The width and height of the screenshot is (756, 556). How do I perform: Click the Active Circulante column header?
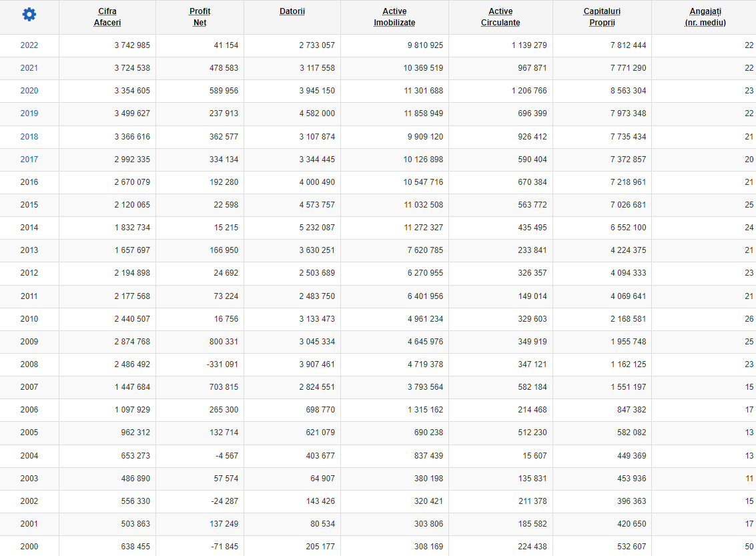click(500, 17)
